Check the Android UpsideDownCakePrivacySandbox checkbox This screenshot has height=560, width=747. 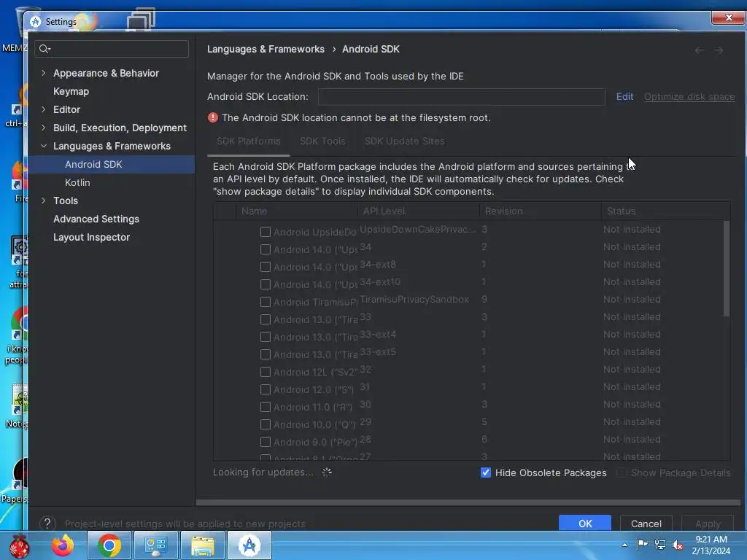[x=266, y=232]
